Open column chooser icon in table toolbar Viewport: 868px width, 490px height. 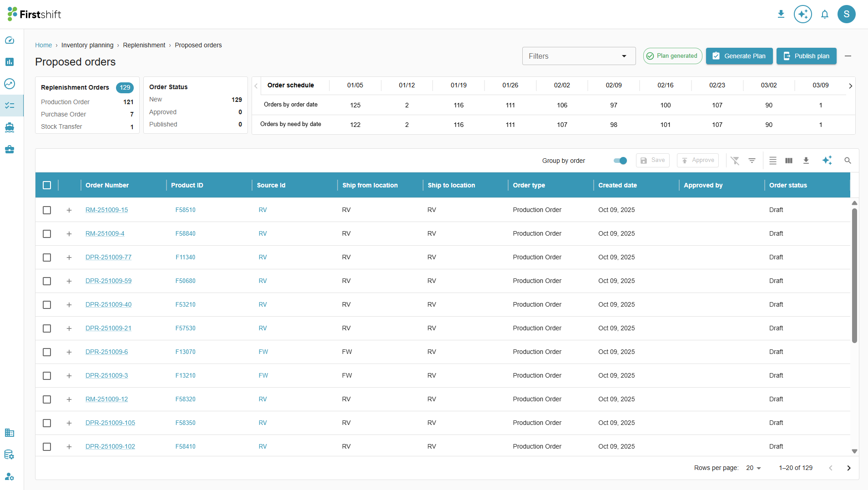tap(789, 161)
